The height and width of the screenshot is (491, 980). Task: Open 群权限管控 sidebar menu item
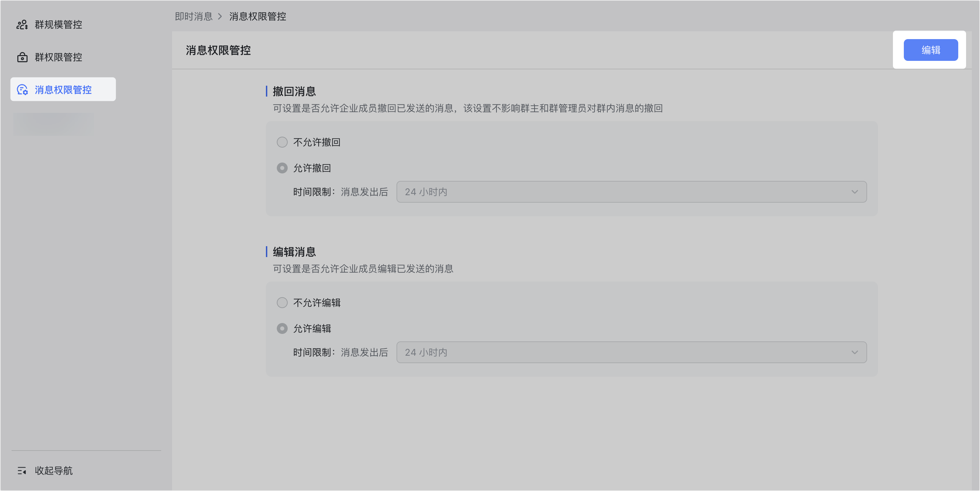58,57
